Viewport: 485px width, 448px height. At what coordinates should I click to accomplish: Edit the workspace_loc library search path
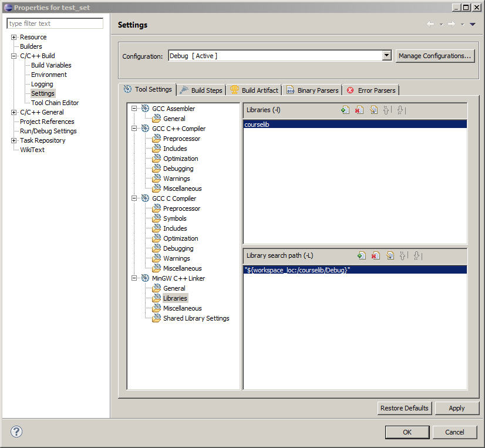tap(390, 255)
